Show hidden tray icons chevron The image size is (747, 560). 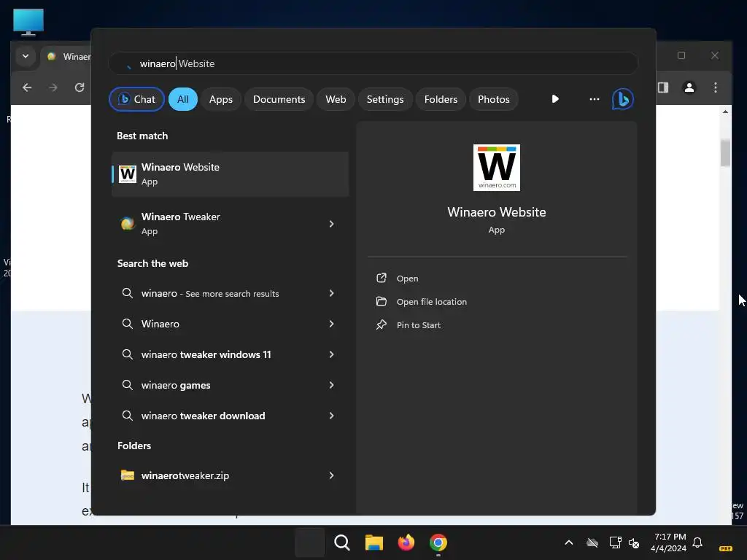click(569, 542)
